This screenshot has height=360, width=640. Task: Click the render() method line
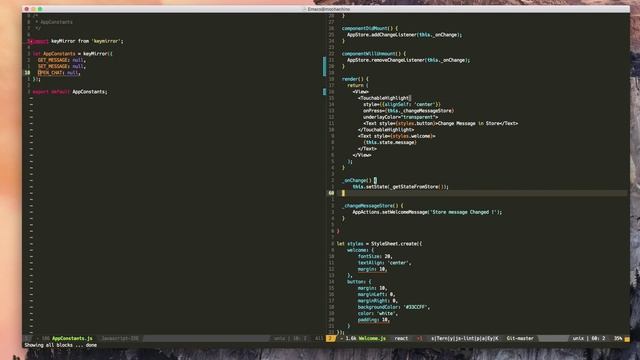pyautogui.click(x=355, y=79)
